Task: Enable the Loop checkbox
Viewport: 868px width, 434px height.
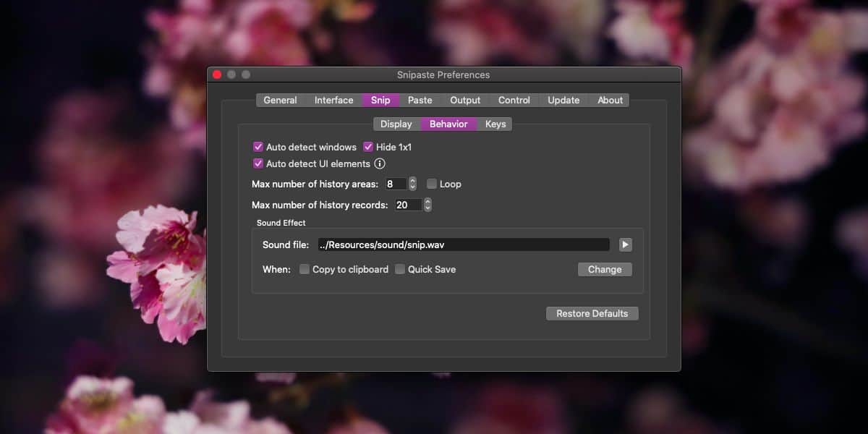Action: coord(432,184)
